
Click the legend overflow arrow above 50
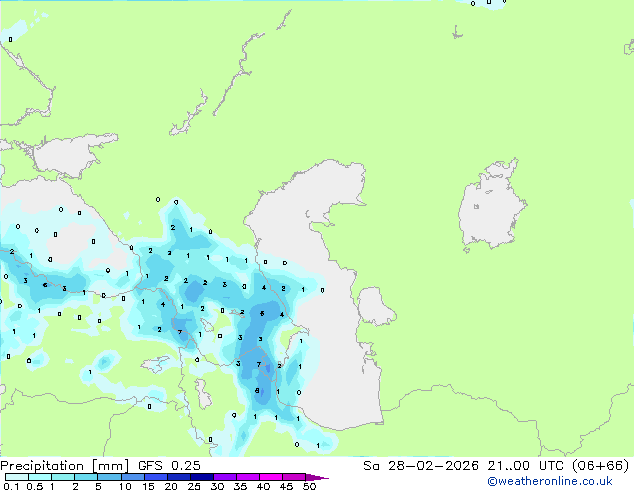coord(317,477)
